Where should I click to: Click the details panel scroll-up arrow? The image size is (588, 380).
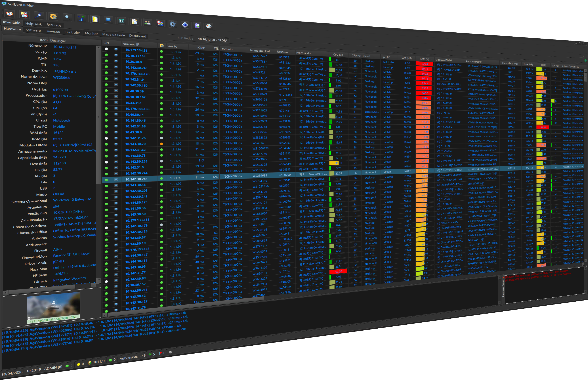click(x=98, y=48)
